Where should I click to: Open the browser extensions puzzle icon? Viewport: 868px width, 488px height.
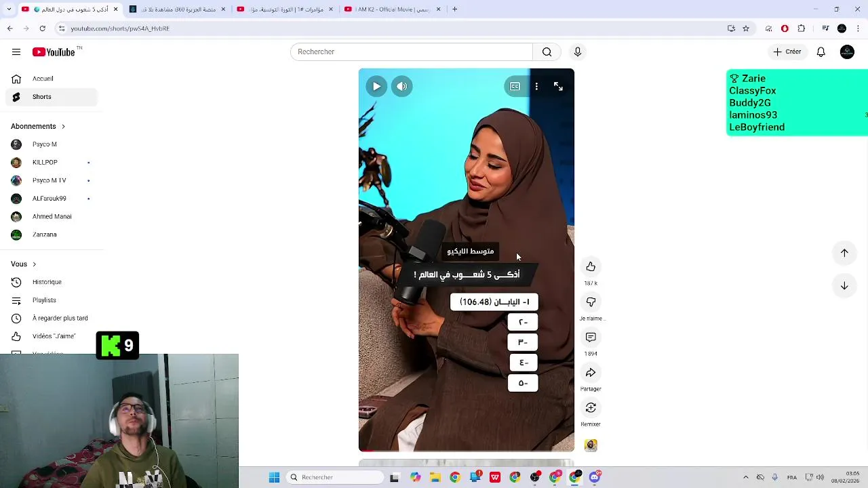802,28
